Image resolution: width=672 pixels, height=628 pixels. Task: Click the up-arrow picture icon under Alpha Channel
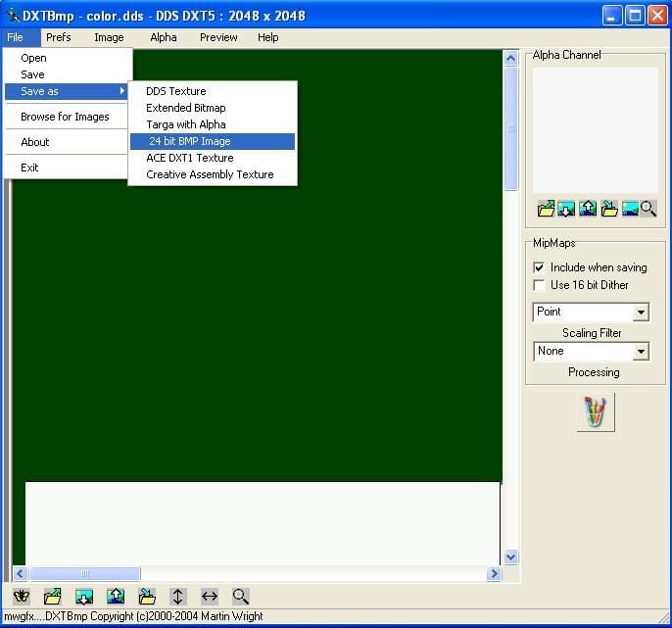[588, 209]
